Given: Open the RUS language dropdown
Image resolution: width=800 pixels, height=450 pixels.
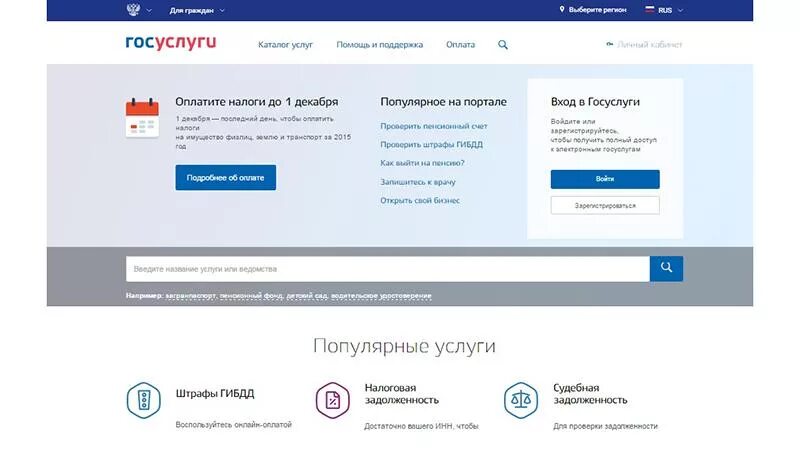Looking at the screenshot, I should [670, 10].
